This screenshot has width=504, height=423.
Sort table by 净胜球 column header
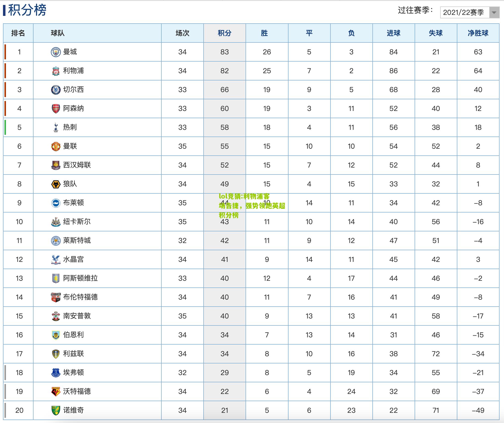[x=478, y=33]
